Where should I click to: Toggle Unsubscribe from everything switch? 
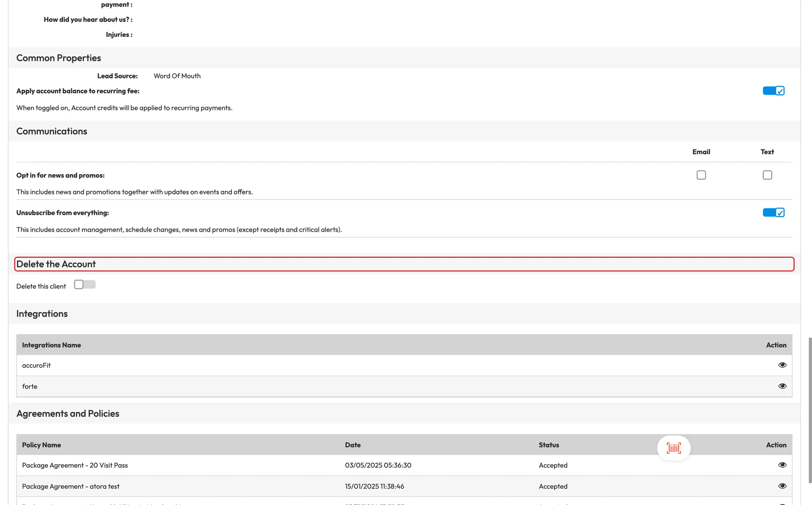click(x=773, y=213)
